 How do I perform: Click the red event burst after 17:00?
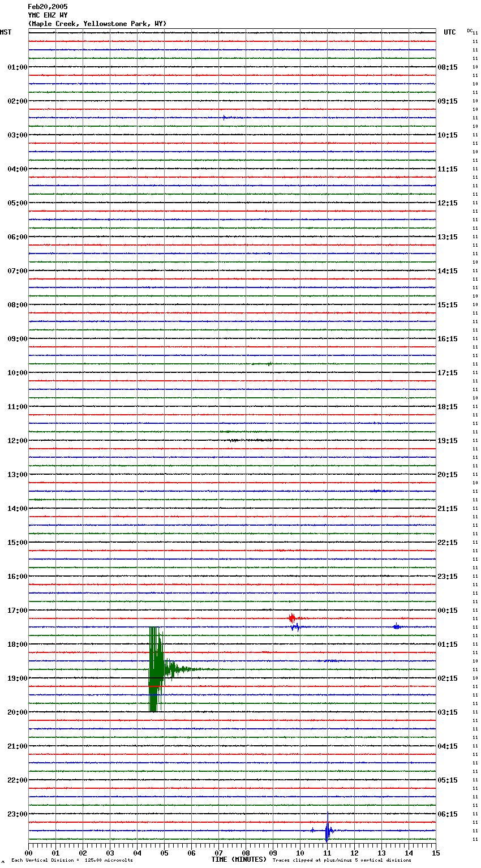click(293, 618)
